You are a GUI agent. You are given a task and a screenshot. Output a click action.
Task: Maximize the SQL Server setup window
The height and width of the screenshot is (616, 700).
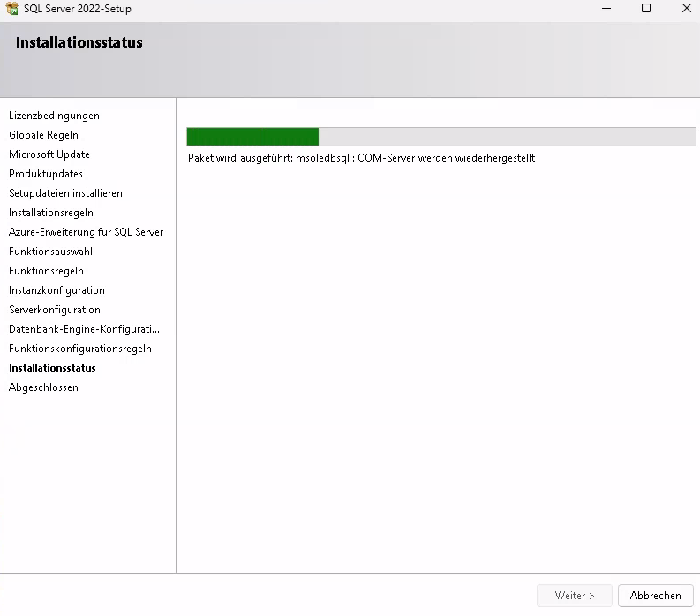click(x=646, y=9)
